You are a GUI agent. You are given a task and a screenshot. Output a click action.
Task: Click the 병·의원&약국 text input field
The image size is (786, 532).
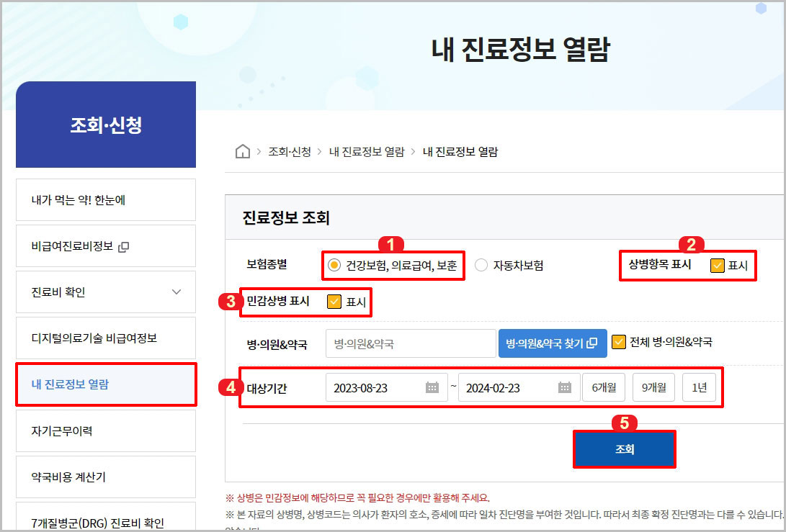tap(410, 343)
